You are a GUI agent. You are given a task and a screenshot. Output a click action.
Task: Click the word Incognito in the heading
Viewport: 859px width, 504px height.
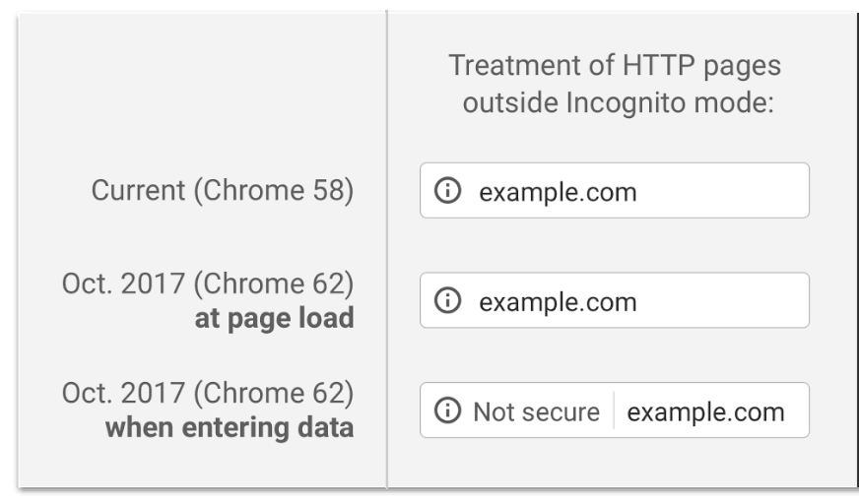click(626, 103)
